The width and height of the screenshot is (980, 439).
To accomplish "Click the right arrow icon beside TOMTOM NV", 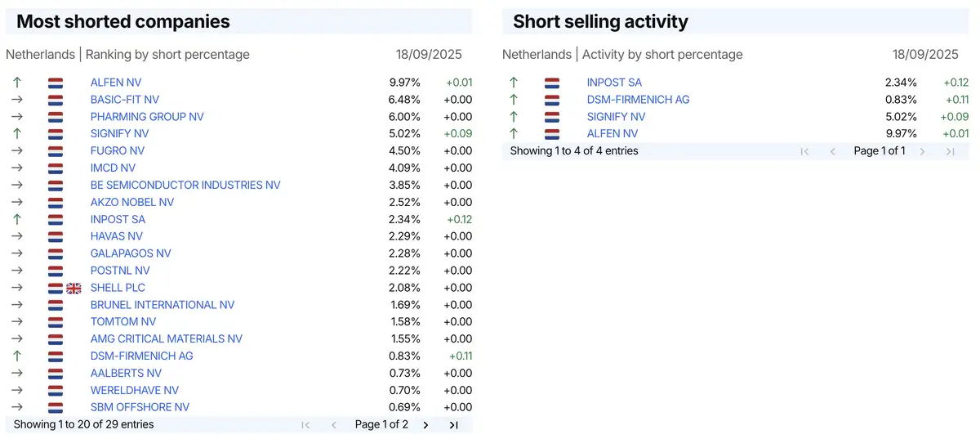I will [x=17, y=323].
